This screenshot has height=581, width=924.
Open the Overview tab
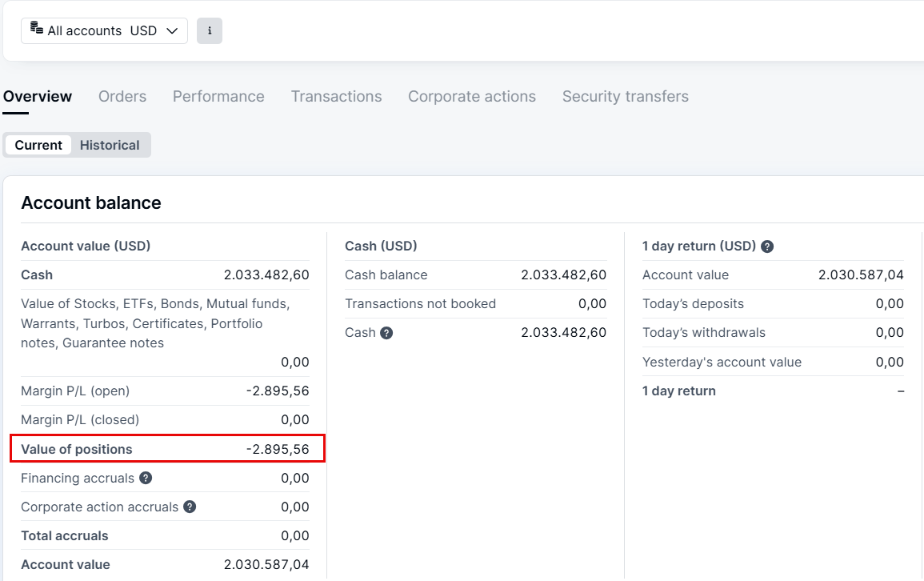(x=38, y=96)
